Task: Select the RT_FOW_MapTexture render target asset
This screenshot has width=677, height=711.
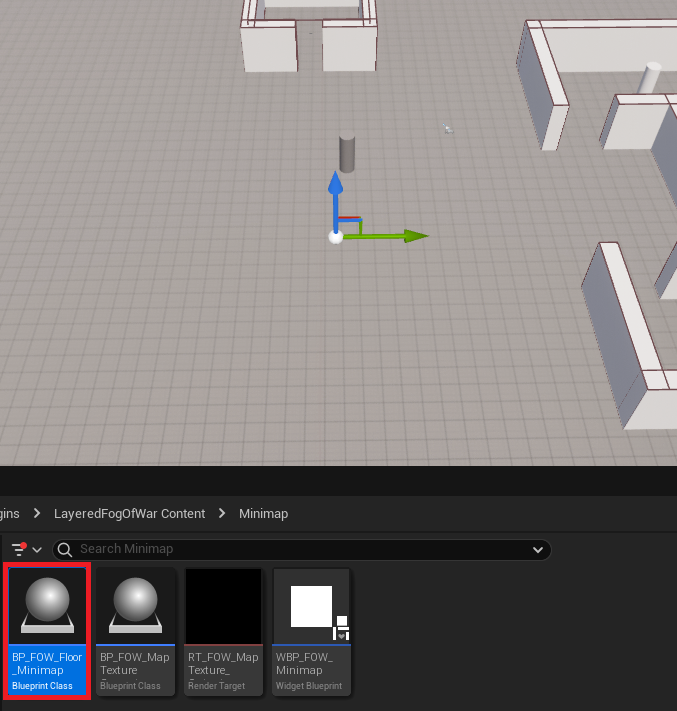Action: 223,631
